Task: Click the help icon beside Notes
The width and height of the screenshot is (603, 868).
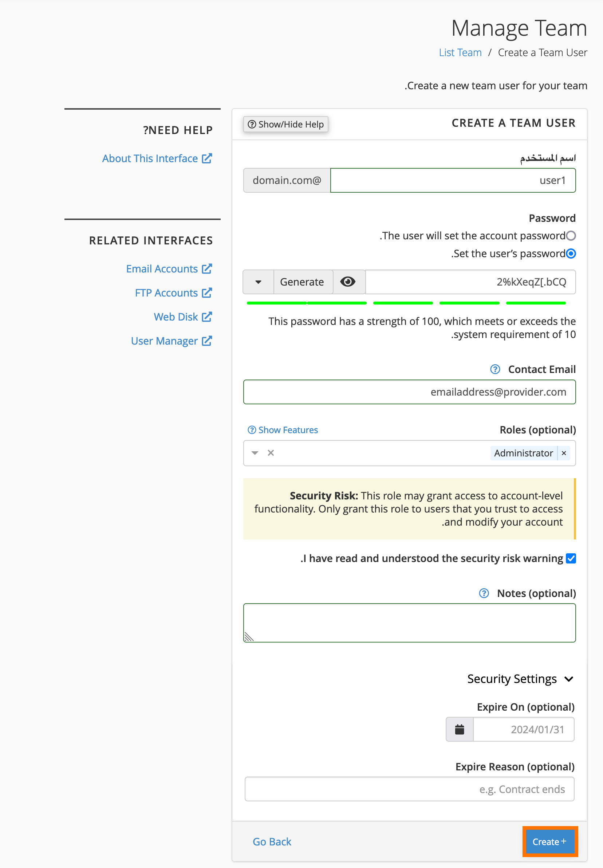Action: [x=484, y=593]
